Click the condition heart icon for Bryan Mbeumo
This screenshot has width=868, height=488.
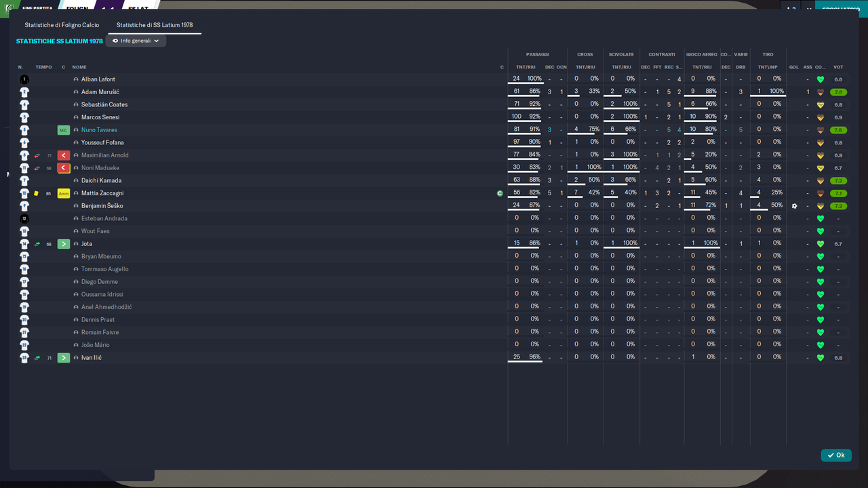tap(820, 257)
